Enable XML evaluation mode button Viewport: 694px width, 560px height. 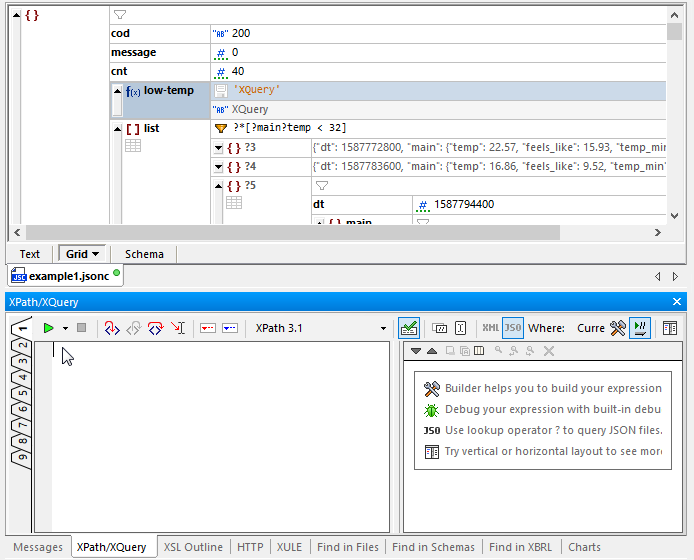(490, 328)
